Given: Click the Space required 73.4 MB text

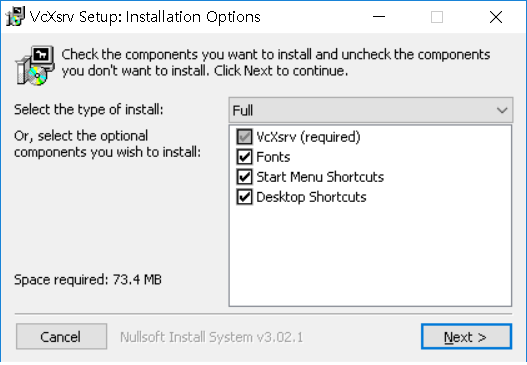Looking at the screenshot, I should (x=88, y=279).
